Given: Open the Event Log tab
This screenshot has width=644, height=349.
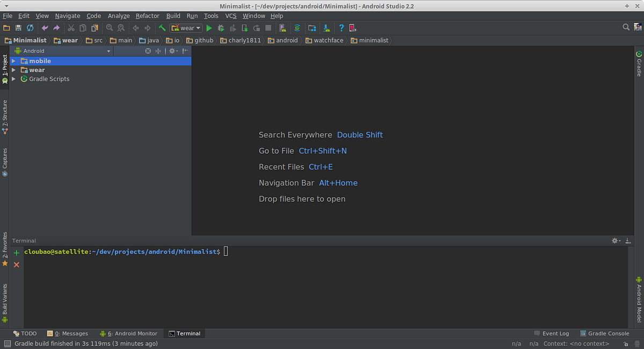Looking at the screenshot, I should coord(551,333).
